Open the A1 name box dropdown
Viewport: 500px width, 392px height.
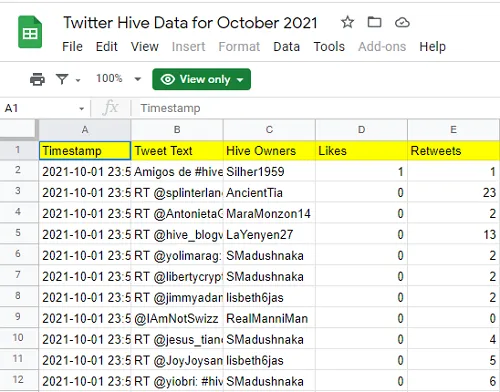point(81,109)
